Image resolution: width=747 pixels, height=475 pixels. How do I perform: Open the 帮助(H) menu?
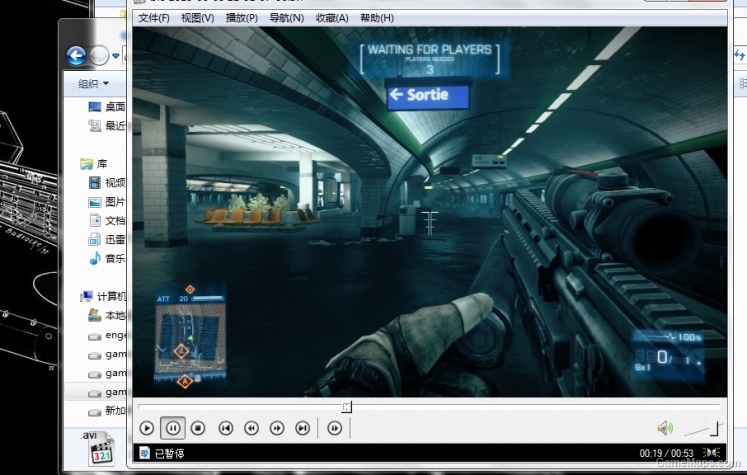[376, 18]
